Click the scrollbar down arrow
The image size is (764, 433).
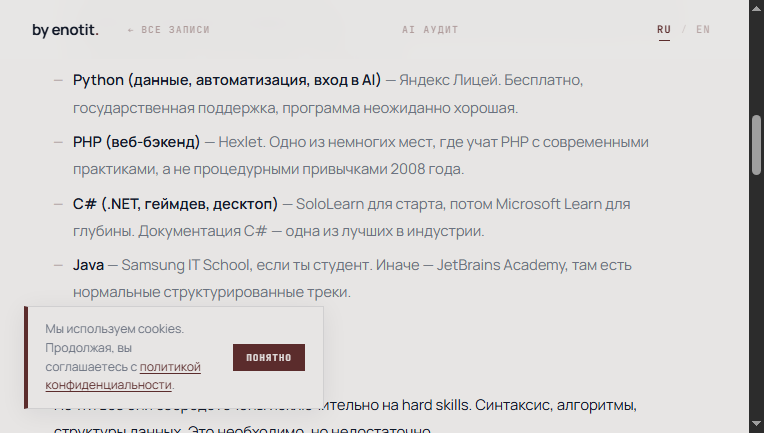756,424
